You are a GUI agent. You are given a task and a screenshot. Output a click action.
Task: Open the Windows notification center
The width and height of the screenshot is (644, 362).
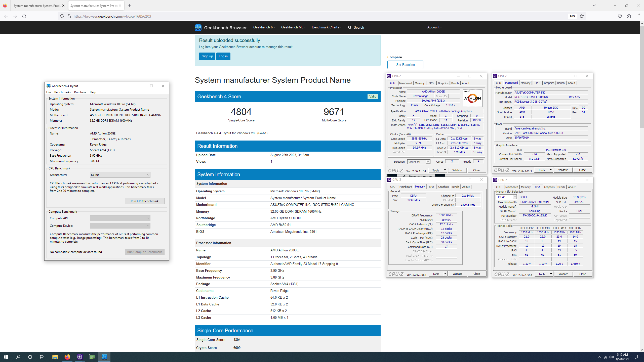(x=636, y=357)
